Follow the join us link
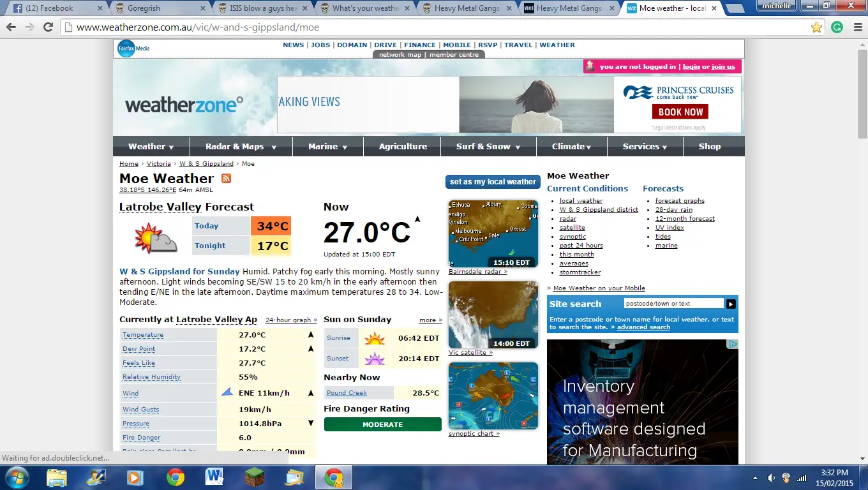The height and width of the screenshot is (490, 868). point(723,67)
